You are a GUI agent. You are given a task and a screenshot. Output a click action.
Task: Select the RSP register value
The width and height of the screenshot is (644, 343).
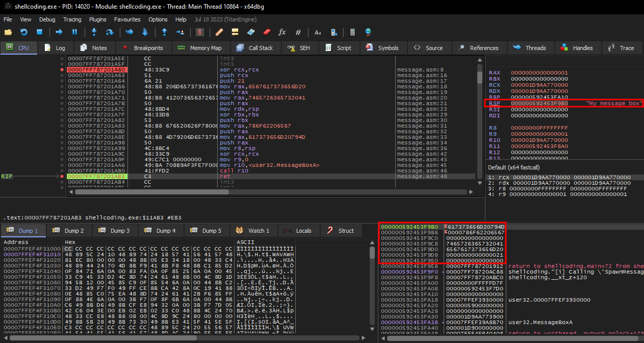tap(539, 104)
